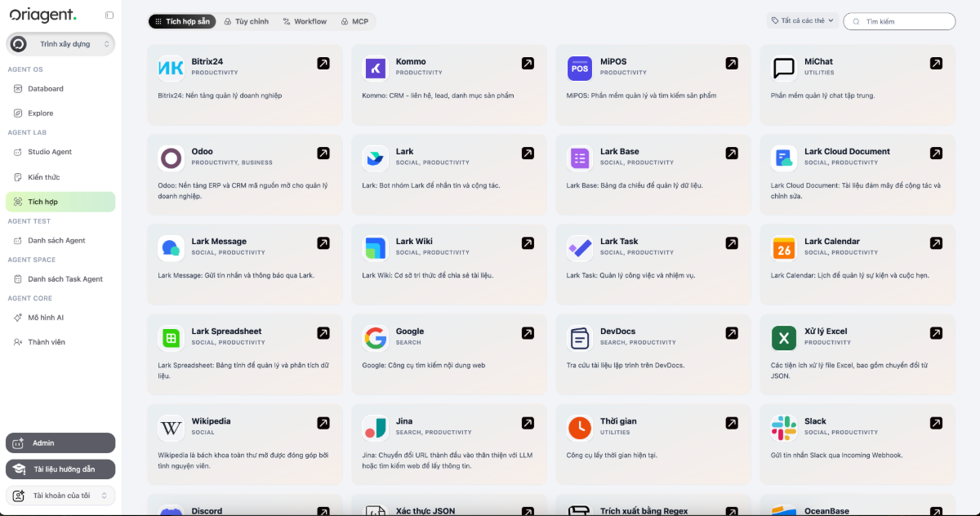
Task: Click the Oriagent logo
Action: (42, 16)
